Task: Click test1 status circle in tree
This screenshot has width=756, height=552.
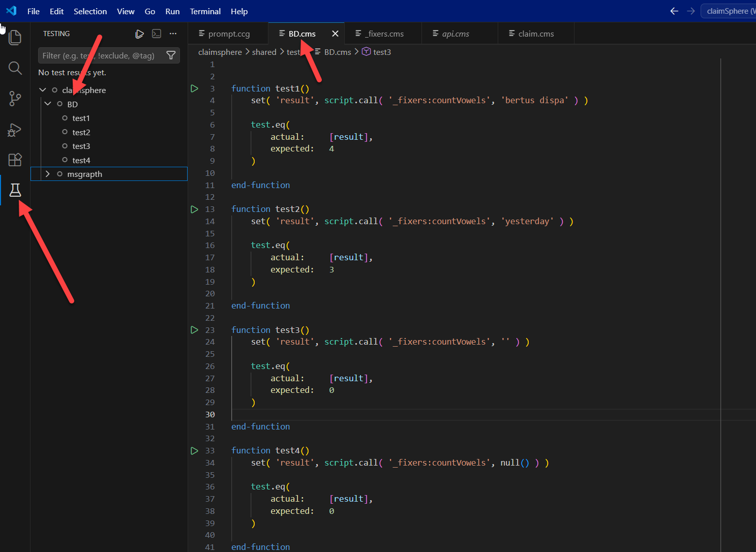Action: click(x=65, y=118)
